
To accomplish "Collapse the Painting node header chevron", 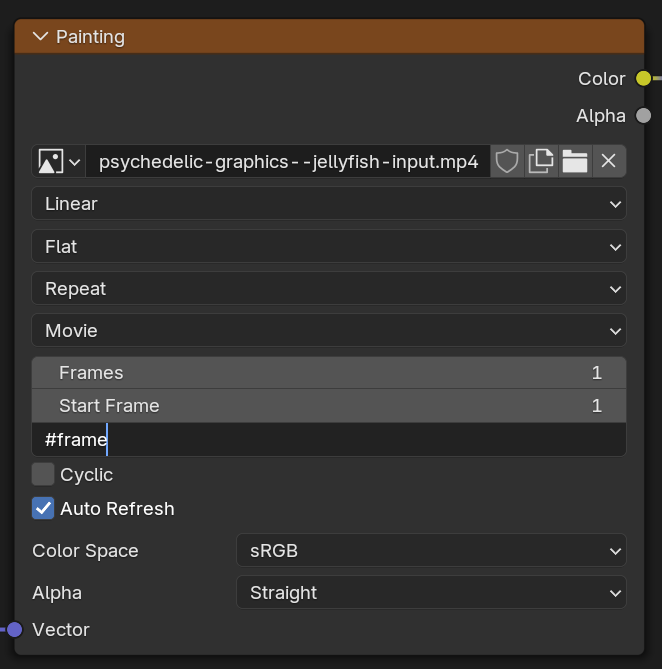I will pyautogui.click(x=41, y=37).
